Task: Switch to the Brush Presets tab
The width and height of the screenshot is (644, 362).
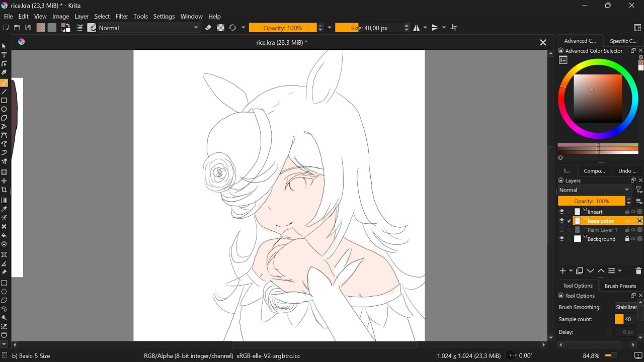Action: pos(620,286)
